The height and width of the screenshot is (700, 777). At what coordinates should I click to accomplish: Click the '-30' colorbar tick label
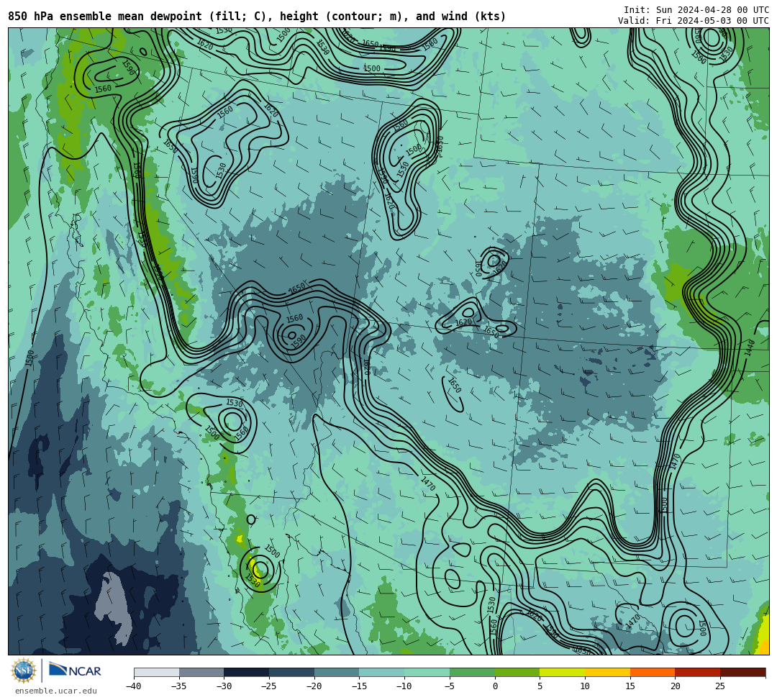pyautogui.click(x=224, y=686)
